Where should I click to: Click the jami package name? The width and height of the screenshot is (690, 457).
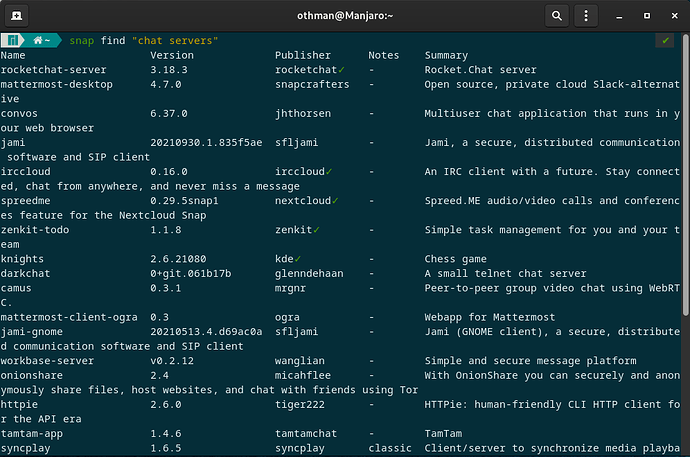(x=13, y=143)
